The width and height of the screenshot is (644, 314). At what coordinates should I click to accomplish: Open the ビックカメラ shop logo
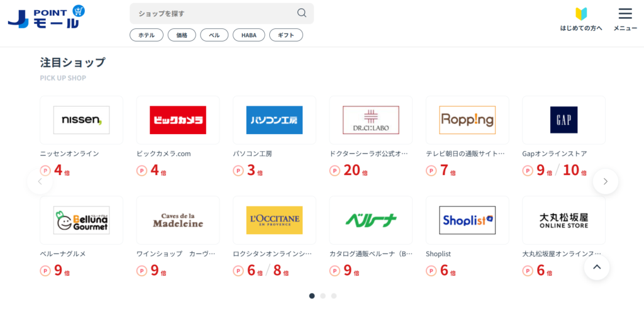[177, 120]
